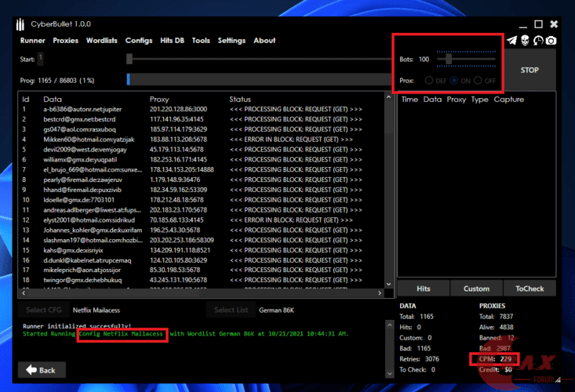This screenshot has width=575, height=392.
Task: Select row with proxy 134.209.191.118:8521
Action: point(201,250)
